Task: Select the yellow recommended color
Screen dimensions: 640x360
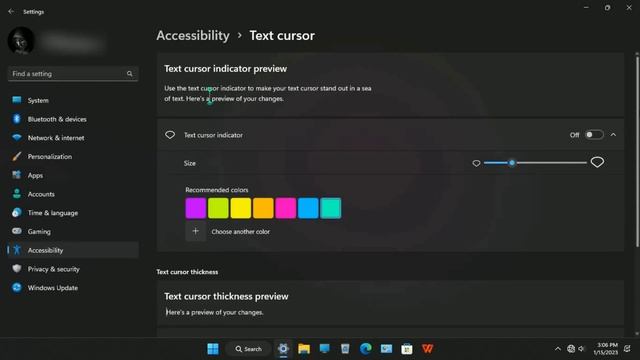Action: (240, 208)
